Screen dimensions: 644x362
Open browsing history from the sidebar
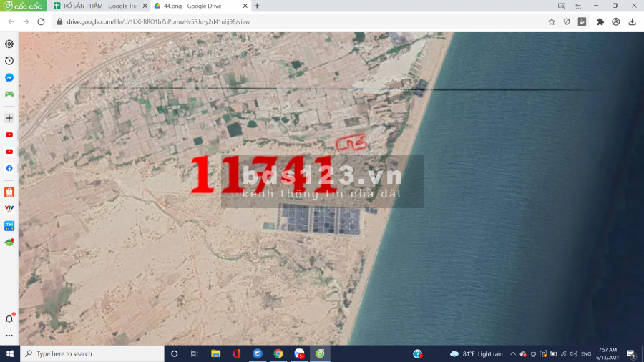coord(9,61)
